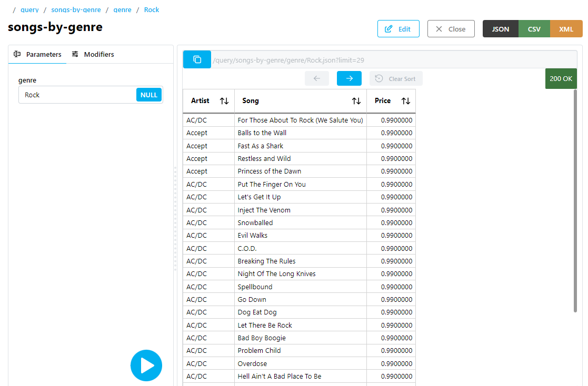Image resolution: width=588 pixels, height=386 pixels.
Task: Select the 'Fast As a Shark' cell
Action: click(301, 146)
